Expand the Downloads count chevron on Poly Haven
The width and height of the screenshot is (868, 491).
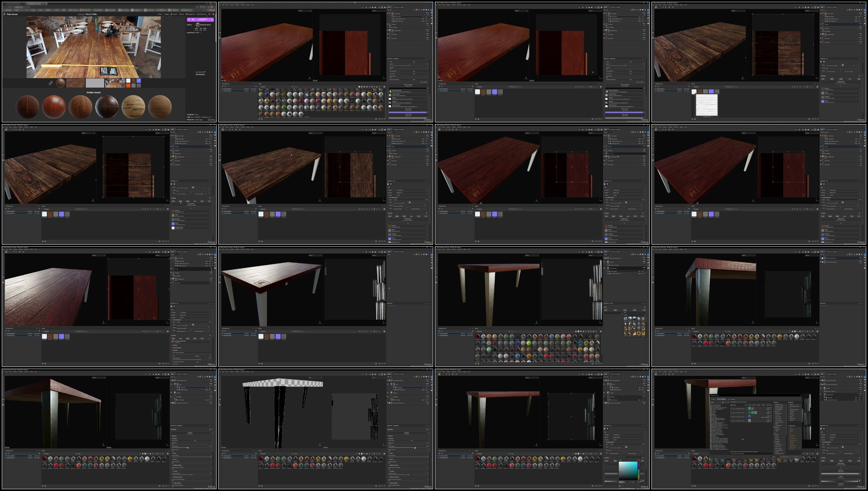coord(200,33)
